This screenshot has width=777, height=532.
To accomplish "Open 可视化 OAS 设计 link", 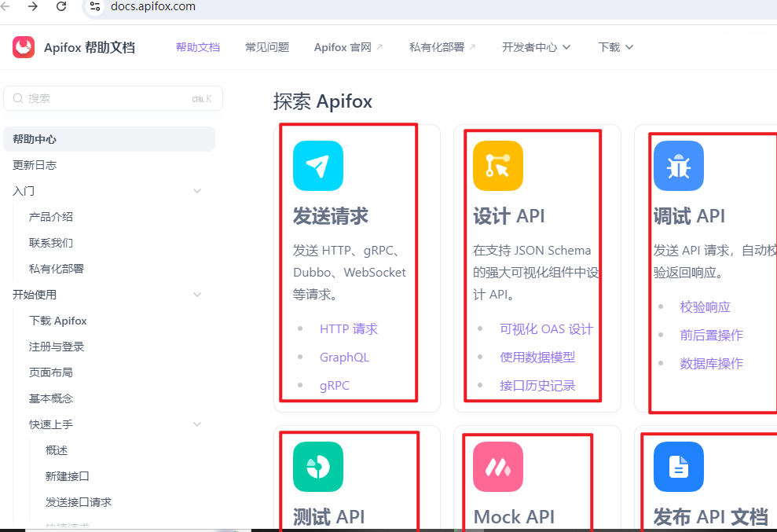I will (x=546, y=329).
